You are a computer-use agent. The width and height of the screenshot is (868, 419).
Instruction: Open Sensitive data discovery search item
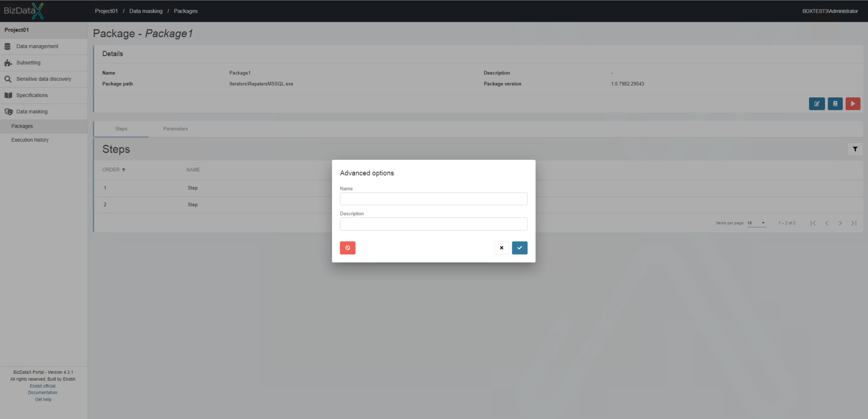tap(43, 79)
